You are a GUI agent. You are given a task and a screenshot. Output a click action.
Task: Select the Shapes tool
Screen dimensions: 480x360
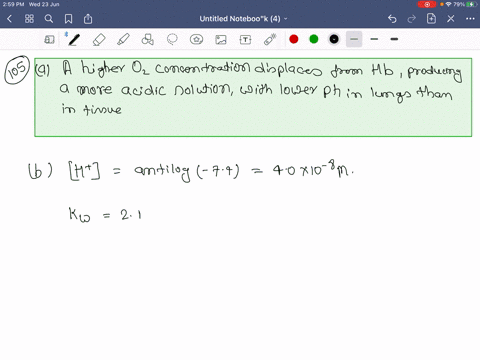point(148,40)
